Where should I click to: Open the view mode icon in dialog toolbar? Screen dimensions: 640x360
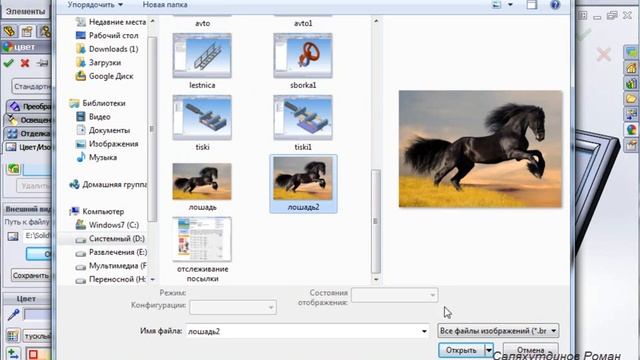tap(496, 5)
